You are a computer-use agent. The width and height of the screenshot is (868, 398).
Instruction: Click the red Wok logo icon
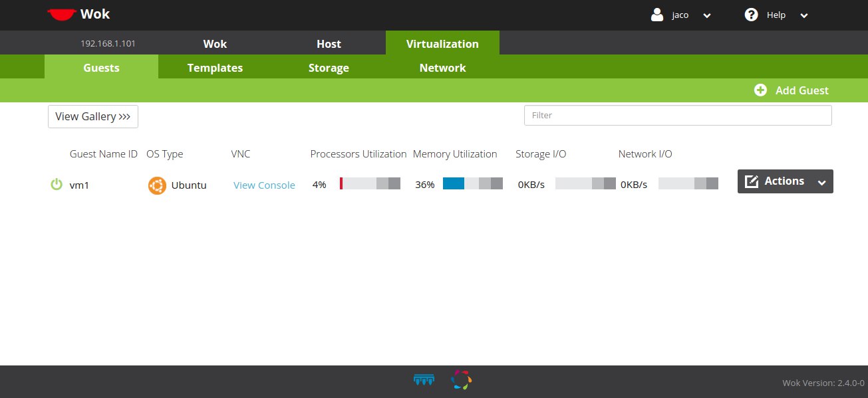click(61, 14)
